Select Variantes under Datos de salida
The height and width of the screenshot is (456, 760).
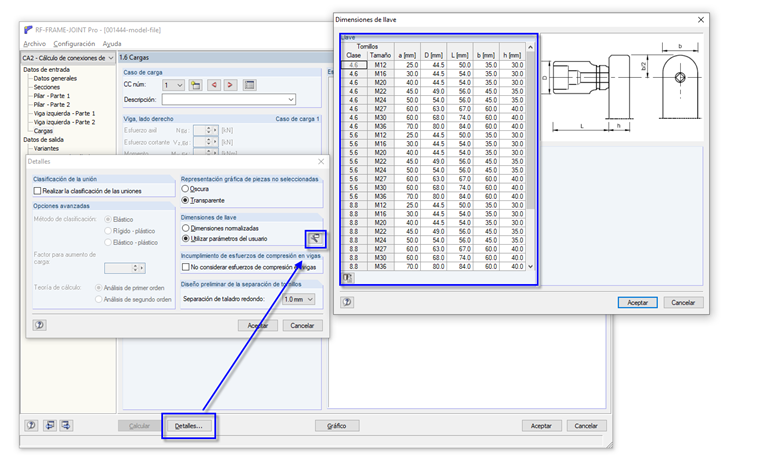tap(46, 148)
